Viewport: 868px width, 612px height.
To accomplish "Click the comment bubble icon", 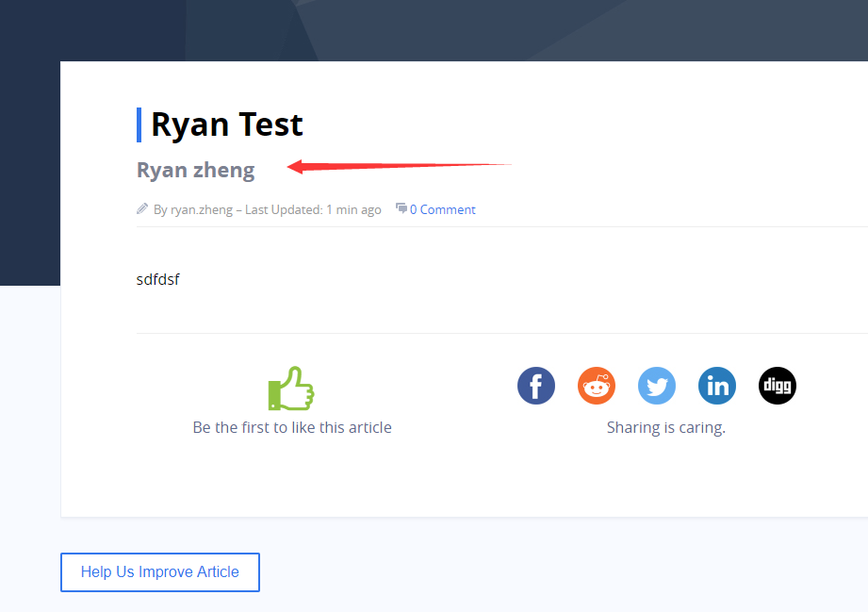I will click(401, 208).
